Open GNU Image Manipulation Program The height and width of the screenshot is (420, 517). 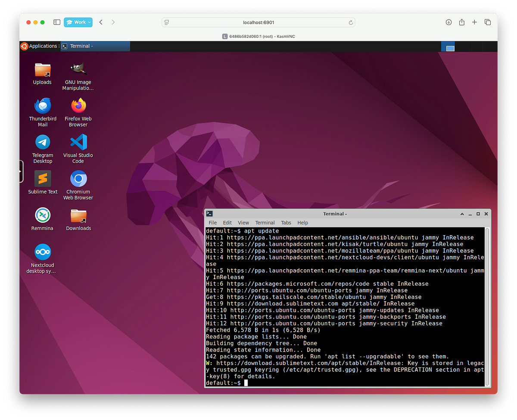(x=78, y=70)
